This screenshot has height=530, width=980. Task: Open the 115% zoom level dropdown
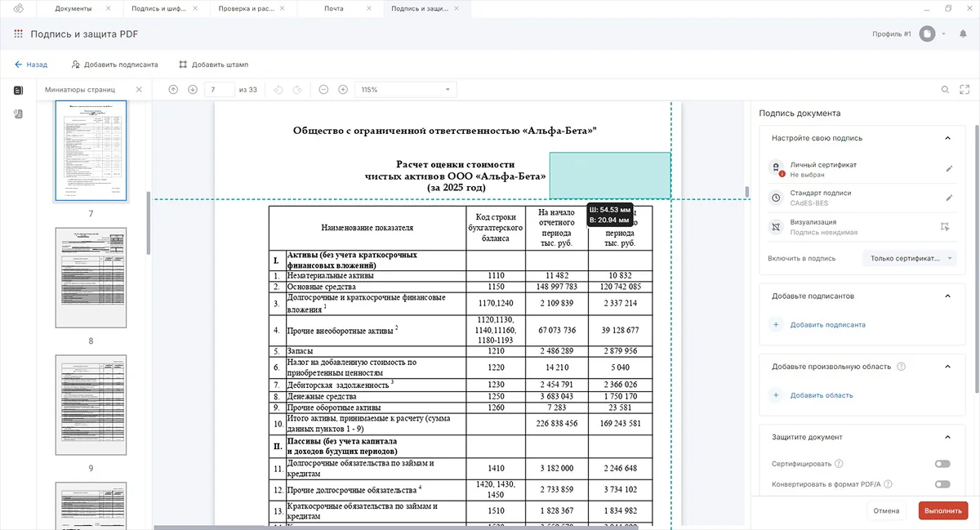406,89
